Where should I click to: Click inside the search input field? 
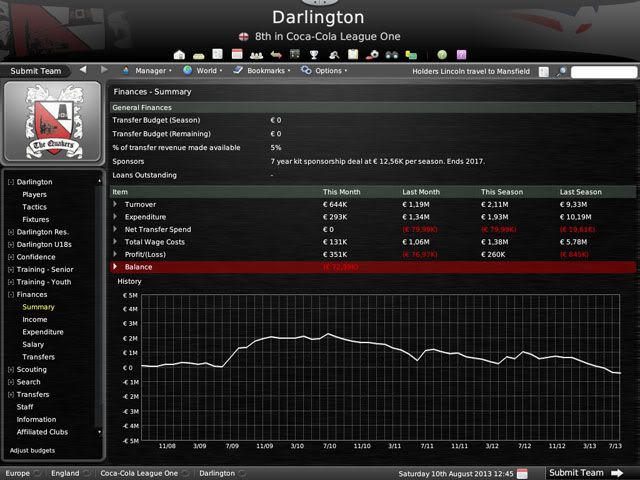pos(604,72)
